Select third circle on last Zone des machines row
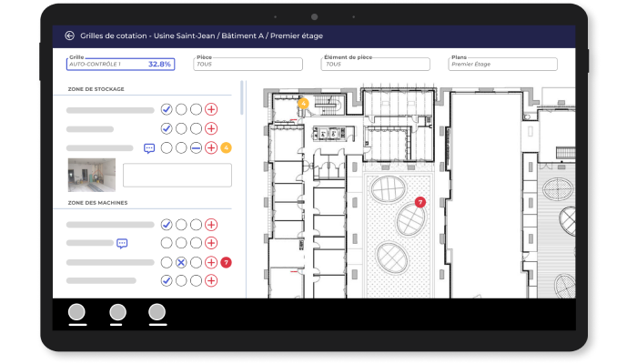 [196, 280]
